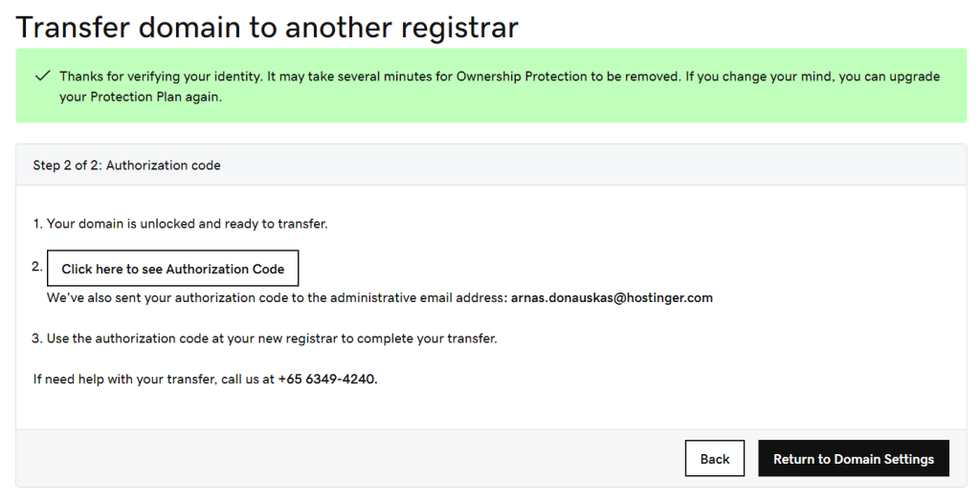Click here to see Authorization Code

click(x=172, y=269)
